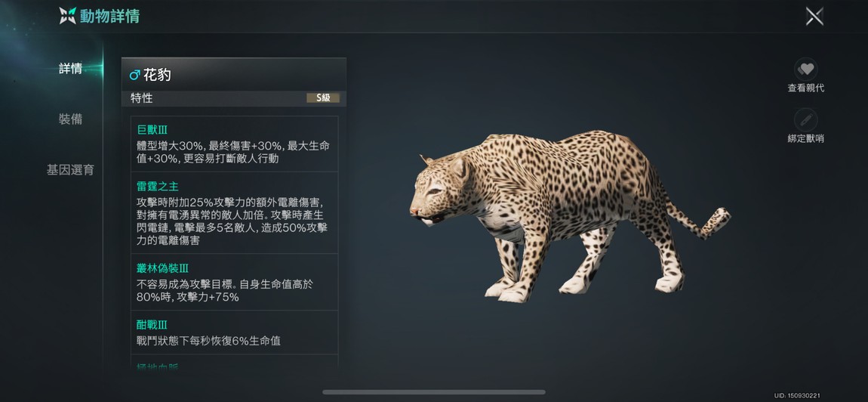Tap the home indicator bar at bottom

point(434,392)
